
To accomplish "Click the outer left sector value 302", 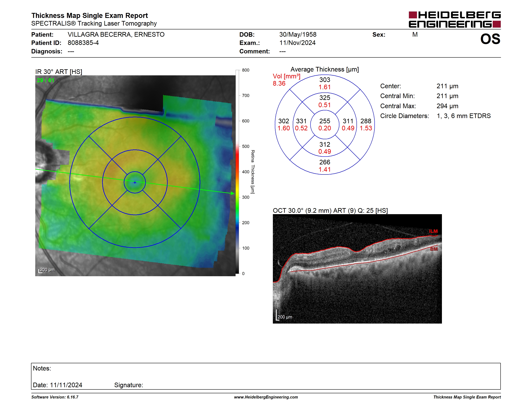I will click(x=284, y=121).
